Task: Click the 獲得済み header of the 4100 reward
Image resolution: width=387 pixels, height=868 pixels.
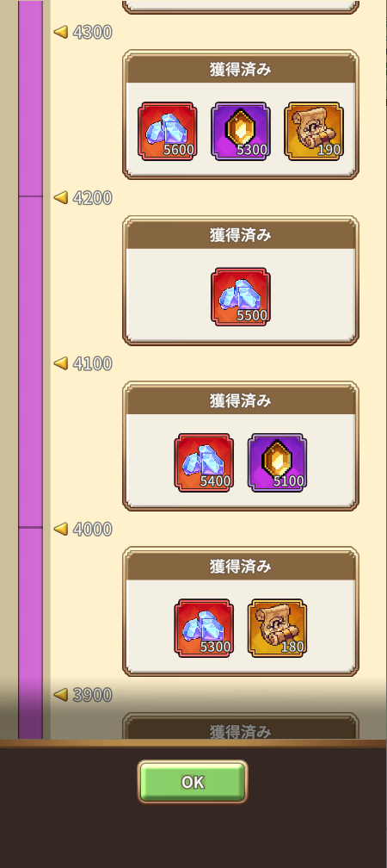Action: pos(241,400)
